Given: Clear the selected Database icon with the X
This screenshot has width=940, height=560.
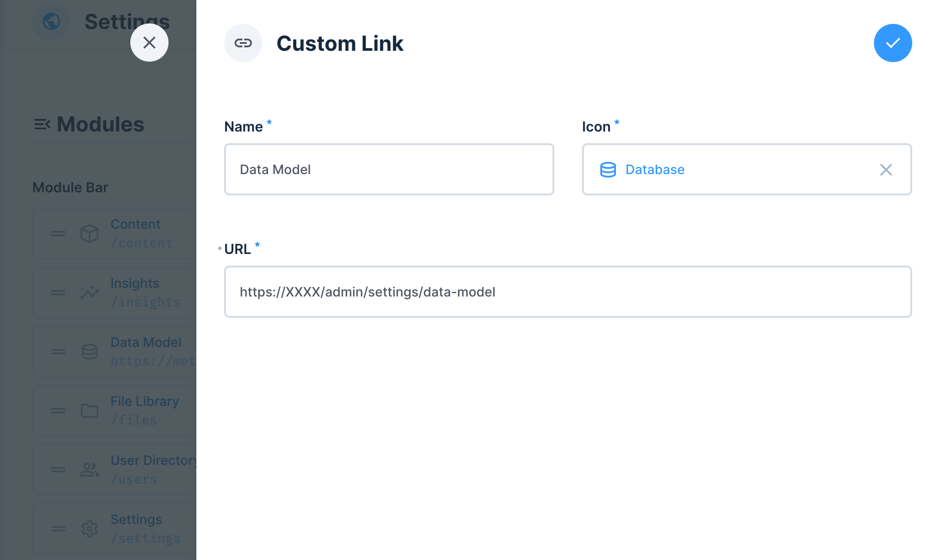Looking at the screenshot, I should click(x=885, y=170).
